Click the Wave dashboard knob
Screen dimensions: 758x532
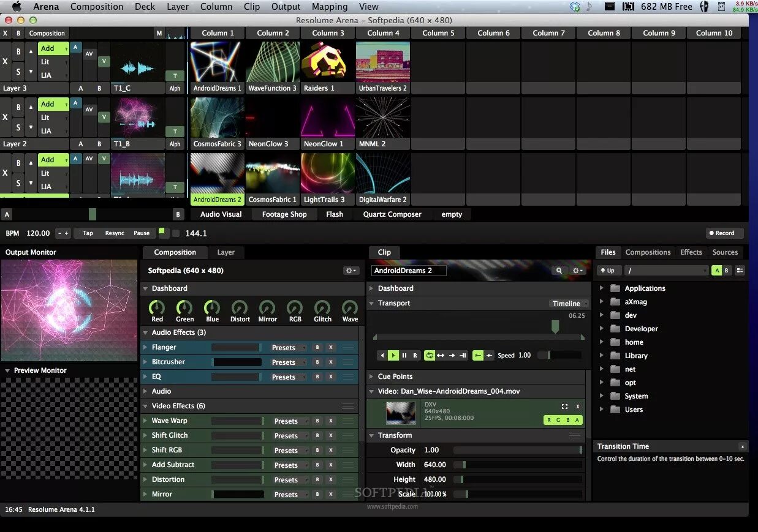click(x=350, y=308)
